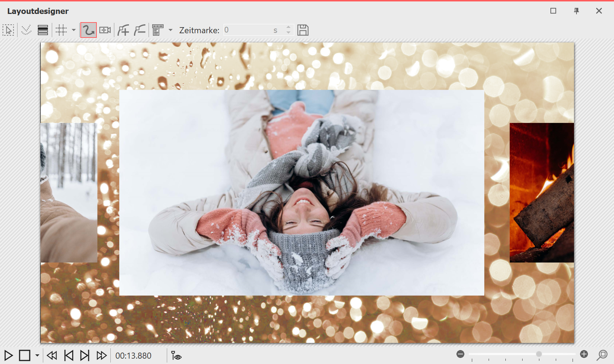614x364 pixels.
Task: Add a motion path point
Action: tap(123, 30)
